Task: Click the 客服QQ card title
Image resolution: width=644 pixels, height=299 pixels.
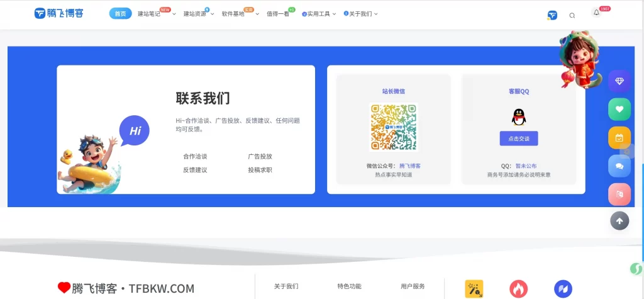Action: 519,91
